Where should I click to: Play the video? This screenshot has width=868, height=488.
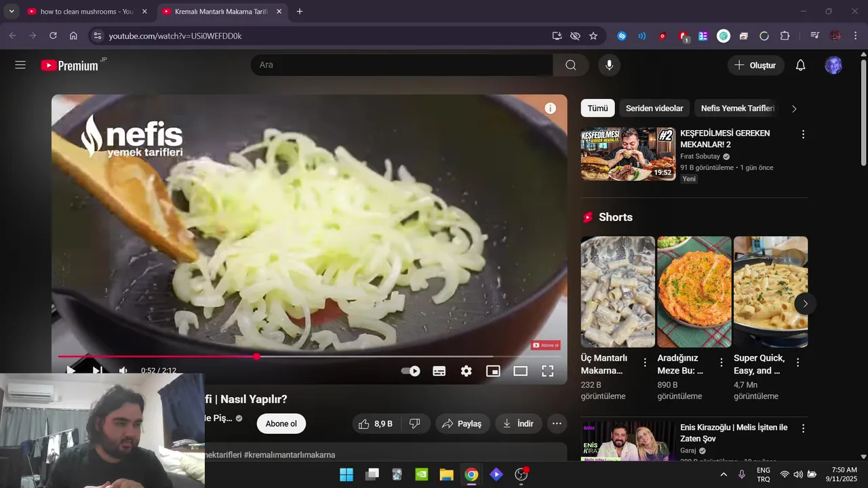pyautogui.click(x=71, y=371)
